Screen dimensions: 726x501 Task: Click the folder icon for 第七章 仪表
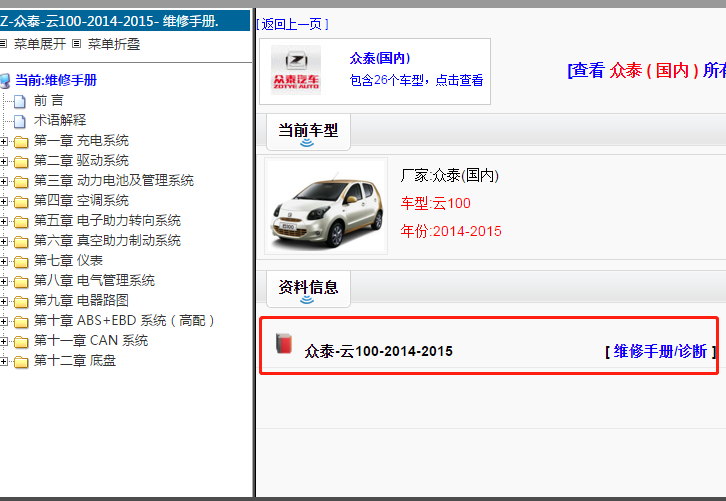[x=21, y=261]
